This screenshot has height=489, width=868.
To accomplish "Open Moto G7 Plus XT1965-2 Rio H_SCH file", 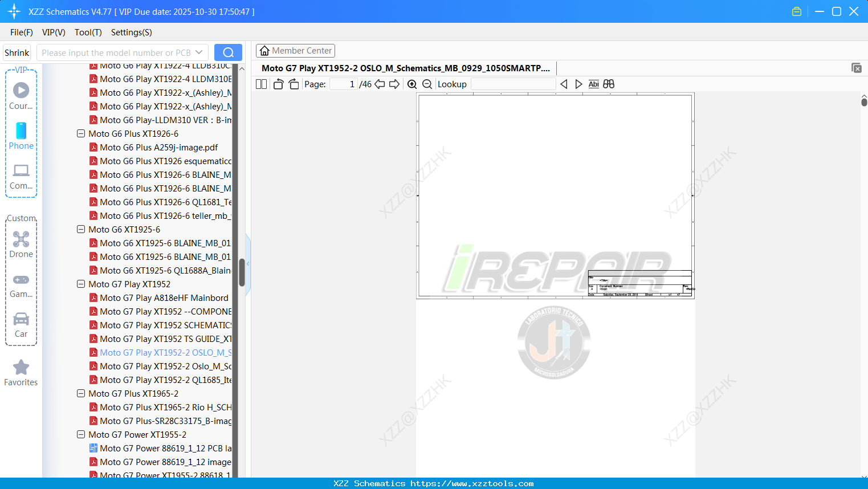I will point(161,407).
